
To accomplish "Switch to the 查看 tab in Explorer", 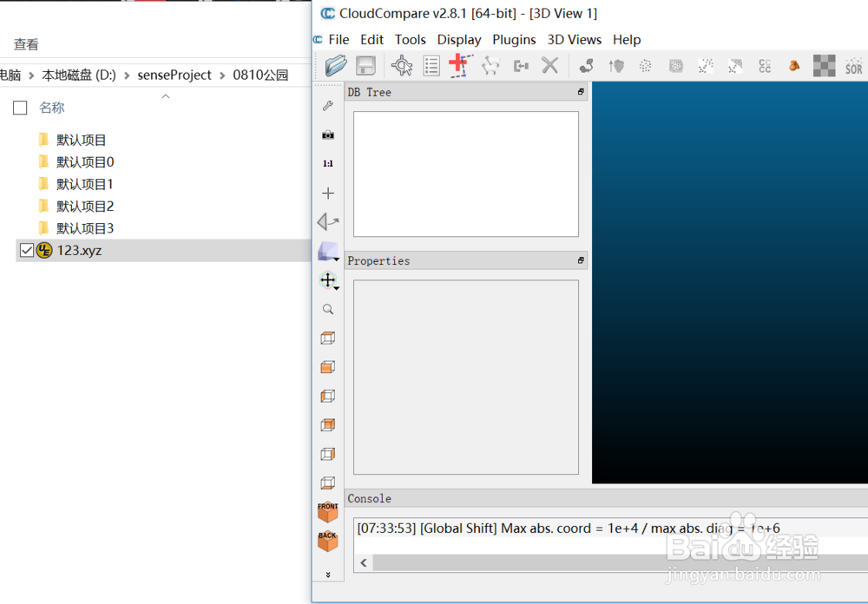I will (26, 44).
